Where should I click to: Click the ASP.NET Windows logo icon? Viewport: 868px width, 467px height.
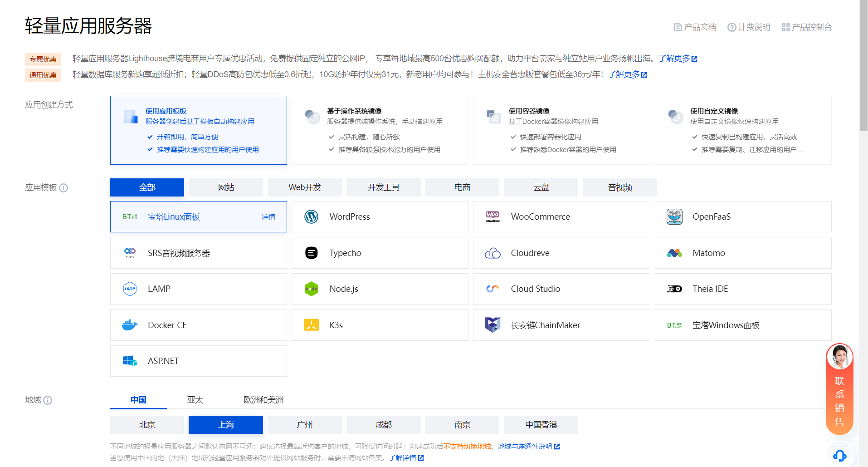coord(130,361)
